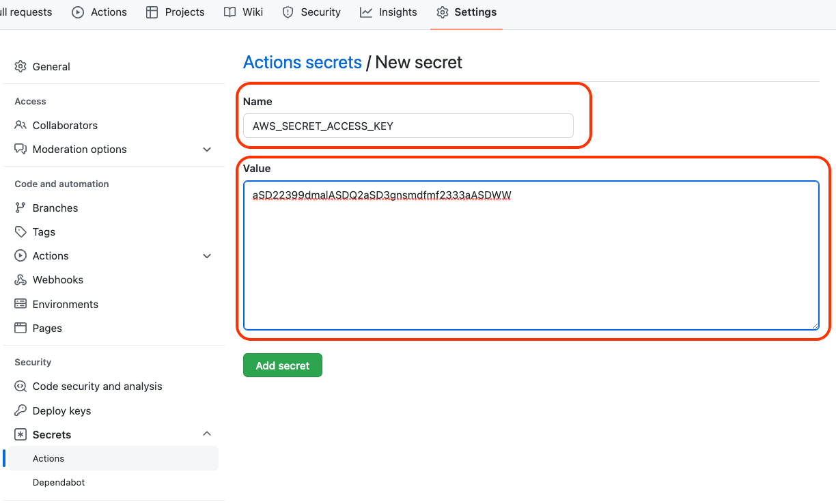Expand the Moderation options chevron
The image size is (836, 504).
(x=207, y=150)
